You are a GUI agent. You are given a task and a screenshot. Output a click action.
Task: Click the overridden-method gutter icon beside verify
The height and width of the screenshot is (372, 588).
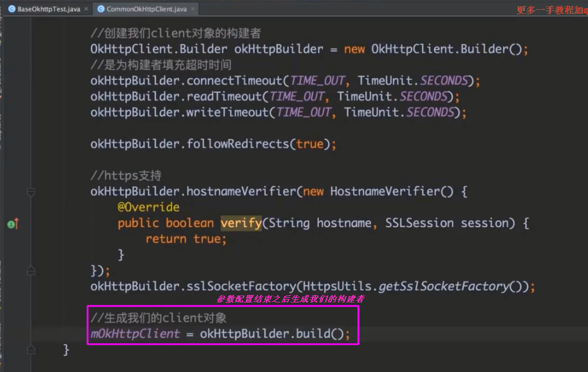[13, 224]
